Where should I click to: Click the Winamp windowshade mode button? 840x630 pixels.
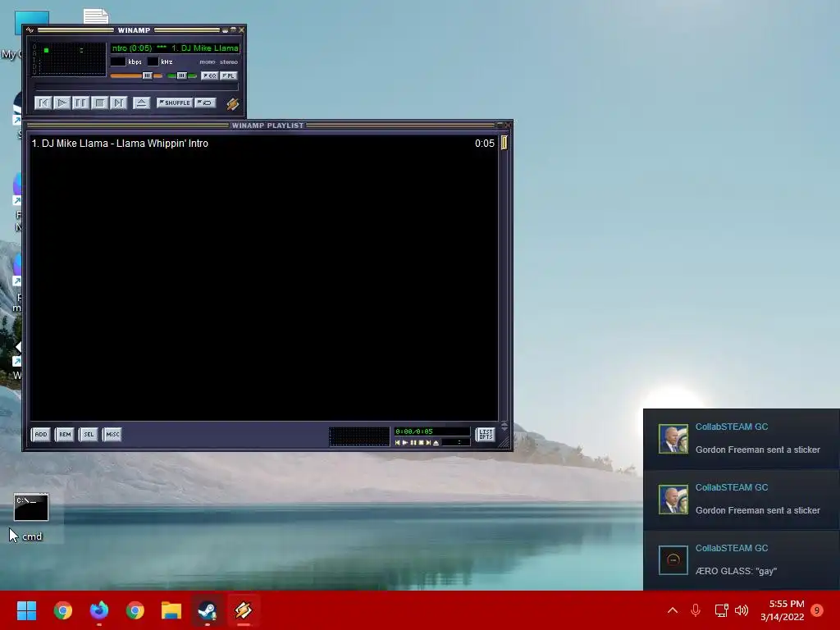click(x=233, y=30)
